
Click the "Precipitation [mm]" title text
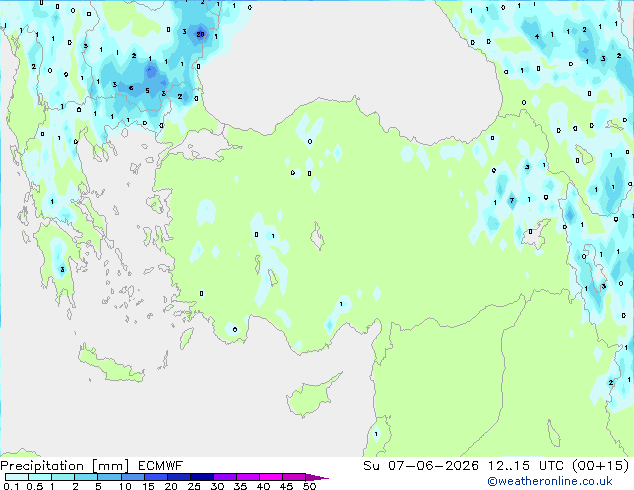[64, 466]
